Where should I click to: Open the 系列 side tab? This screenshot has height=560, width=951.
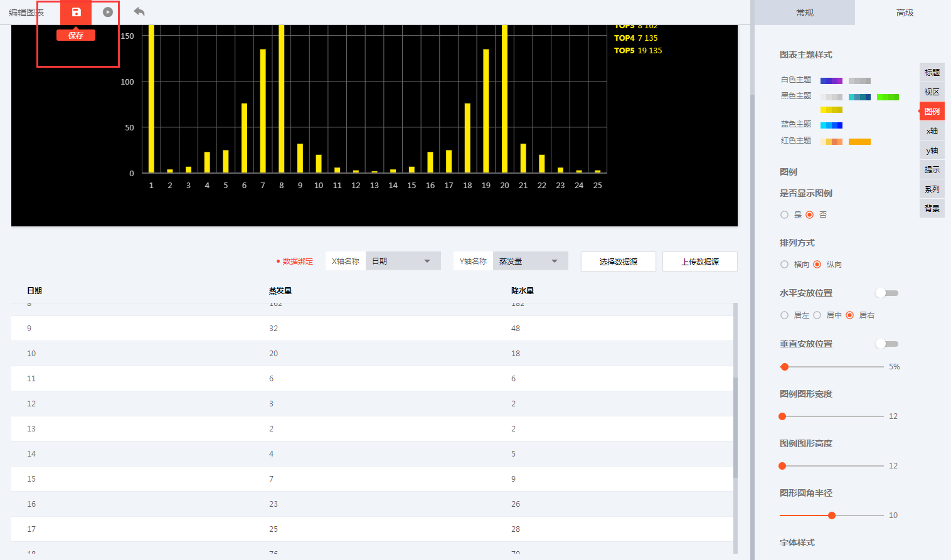coord(932,189)
